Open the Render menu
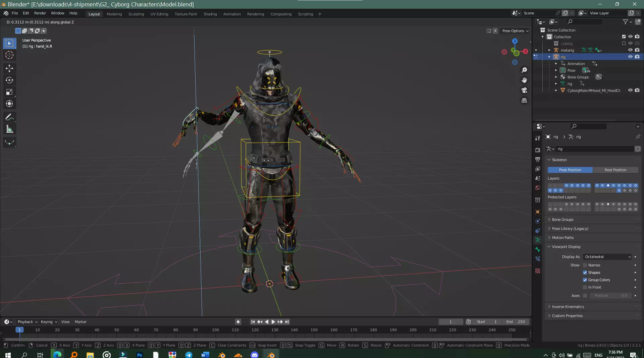 [40, 13]
